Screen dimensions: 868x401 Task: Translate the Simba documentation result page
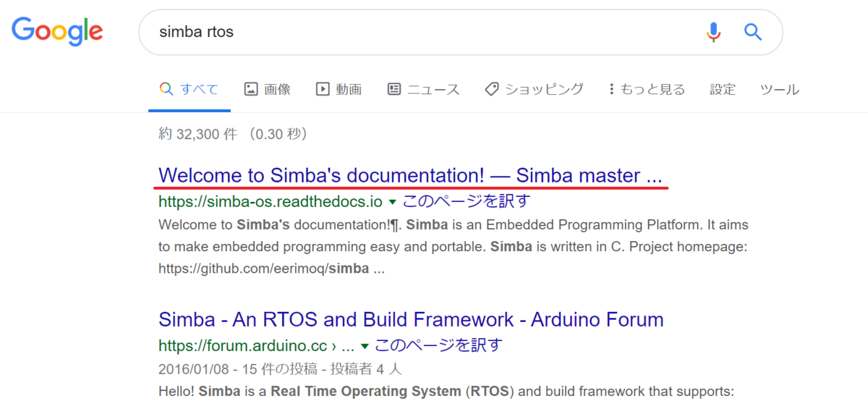pyautogui.click(x=467, y=200)
